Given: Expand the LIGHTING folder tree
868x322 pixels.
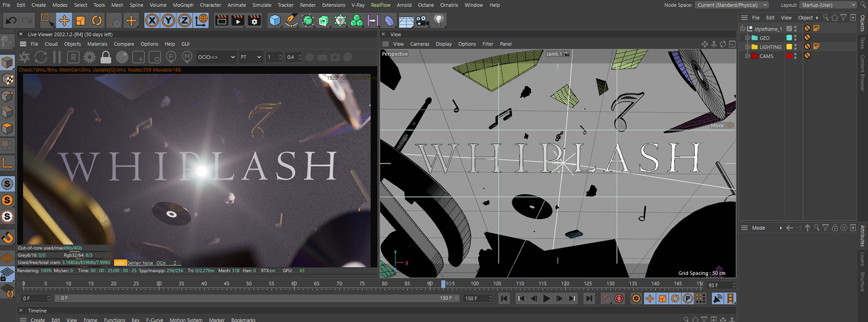Looking at the screenshot, I should pyautogui.click(x=747, y=47).
